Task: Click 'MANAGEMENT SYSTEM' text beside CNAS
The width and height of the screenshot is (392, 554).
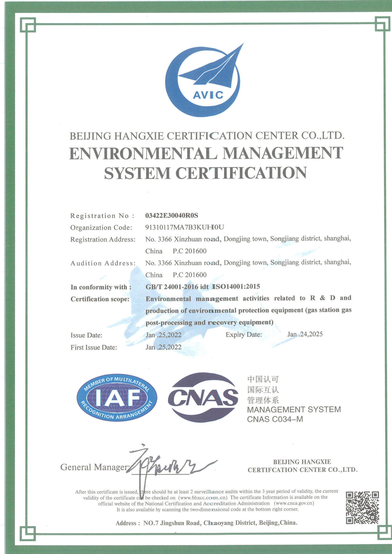Action: coord(294,409)
